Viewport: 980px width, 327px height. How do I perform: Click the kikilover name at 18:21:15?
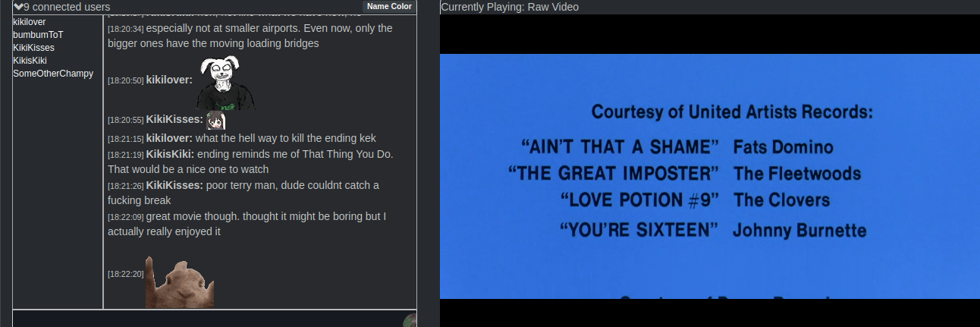tap(169, 138)
